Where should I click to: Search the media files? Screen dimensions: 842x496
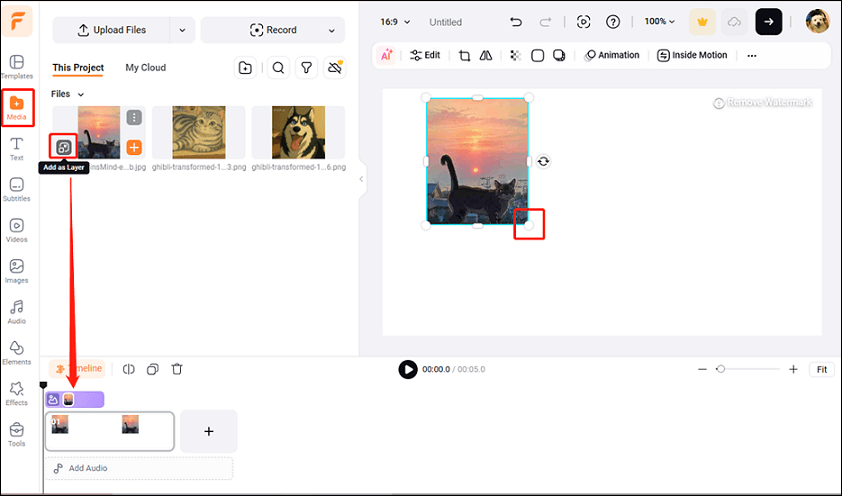click(278, 68)
